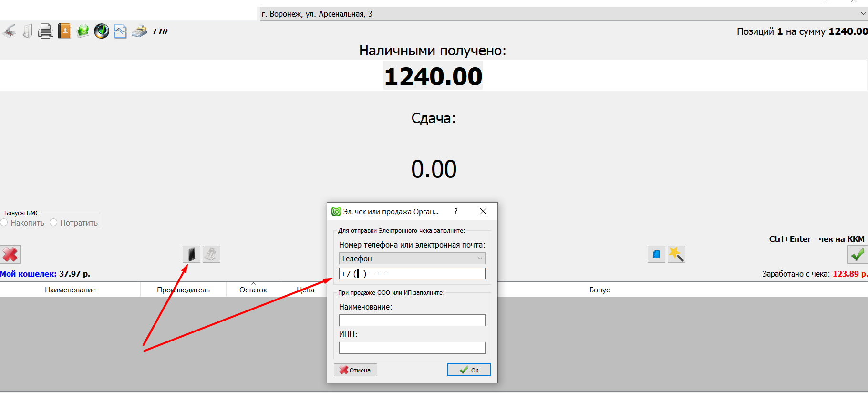
Task: Open the Мой кошелек link
Action: click(28, 274)
